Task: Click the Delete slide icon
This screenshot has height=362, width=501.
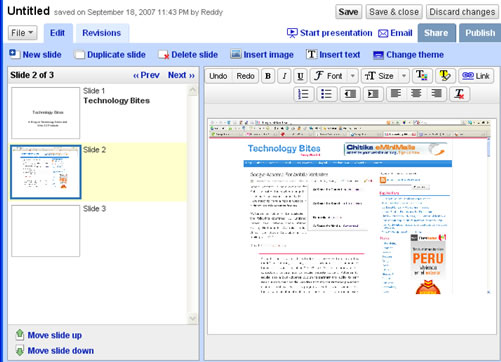Action: (164, 55)
